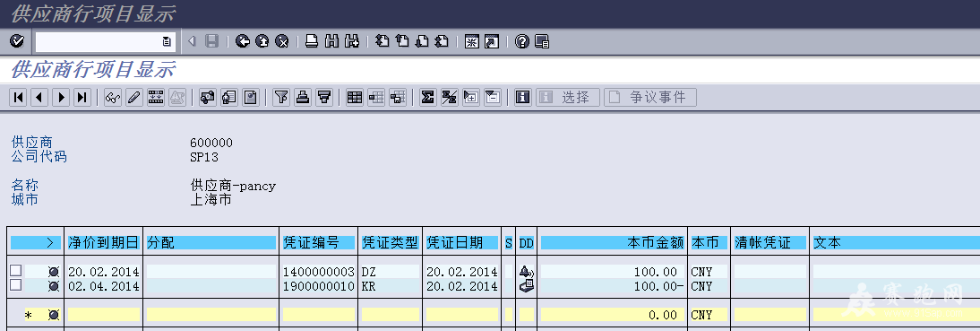Open Find with binoculars icon

[331, 41]
